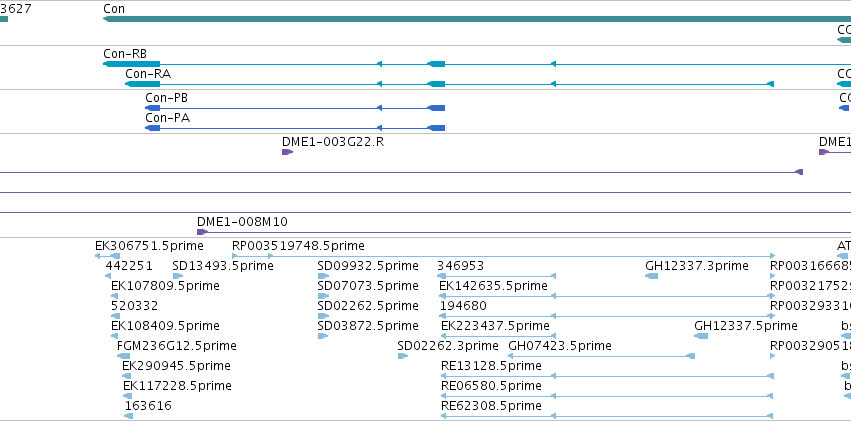Open the FGM236G12.5prime label
This screenshot has height=421, width=851.
click(x=176, y=346)
